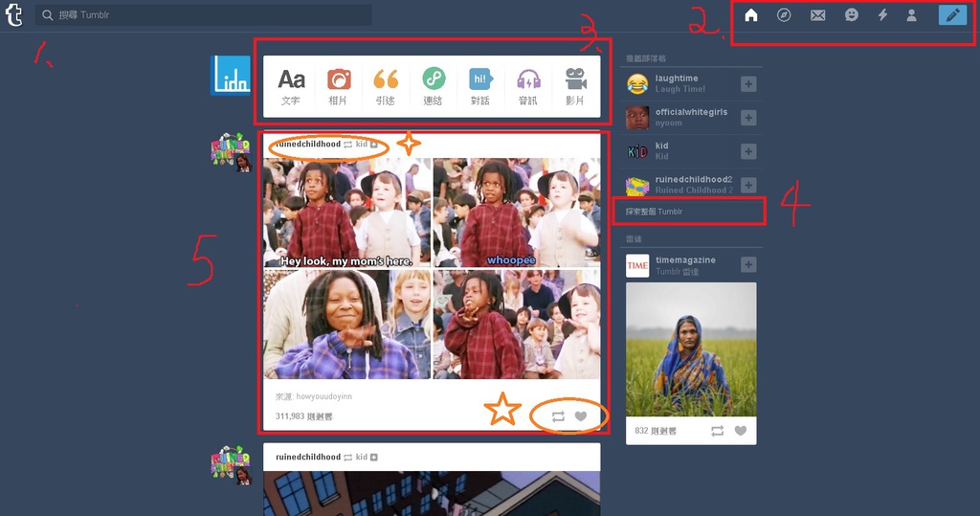Viewport: 980px width, 516px height.
Task: Open TIME logo avatar
Action: (x=637, y=265)
